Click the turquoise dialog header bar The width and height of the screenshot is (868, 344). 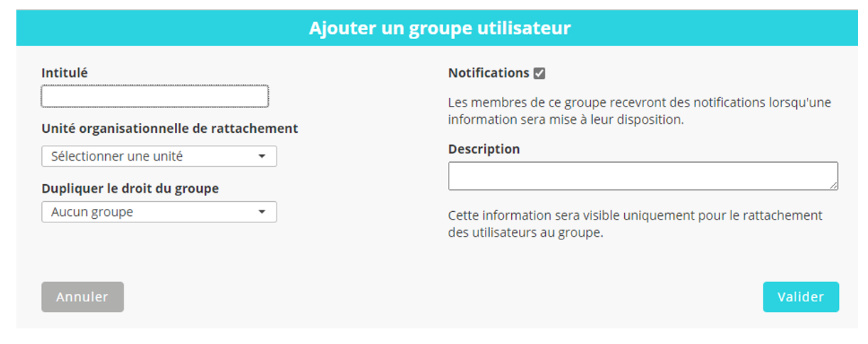(x=142, y=28)
